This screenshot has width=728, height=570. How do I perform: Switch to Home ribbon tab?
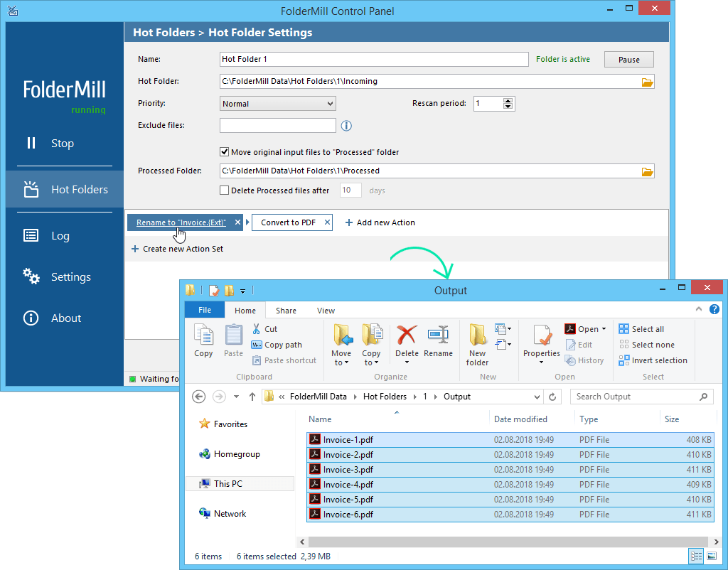[245, 311]
